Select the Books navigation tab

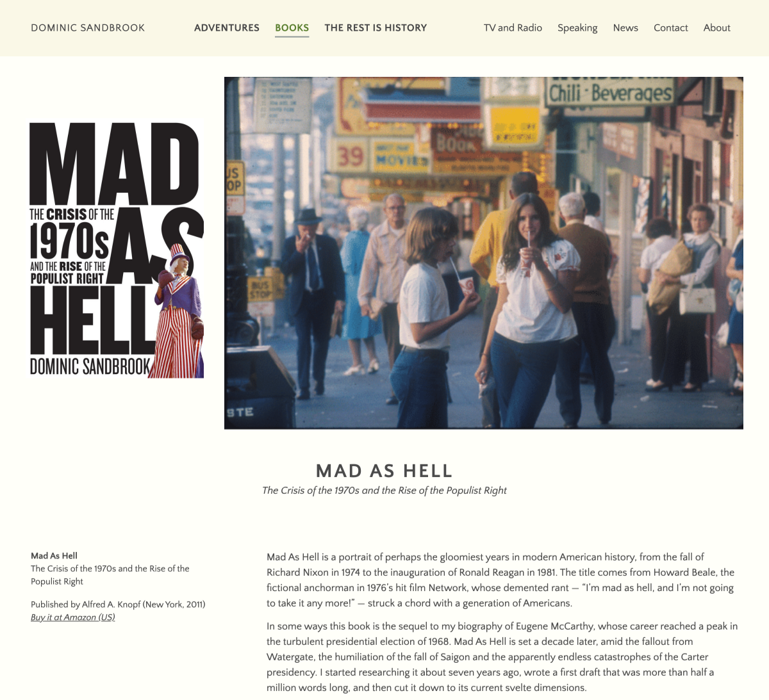tap(292, 28)
